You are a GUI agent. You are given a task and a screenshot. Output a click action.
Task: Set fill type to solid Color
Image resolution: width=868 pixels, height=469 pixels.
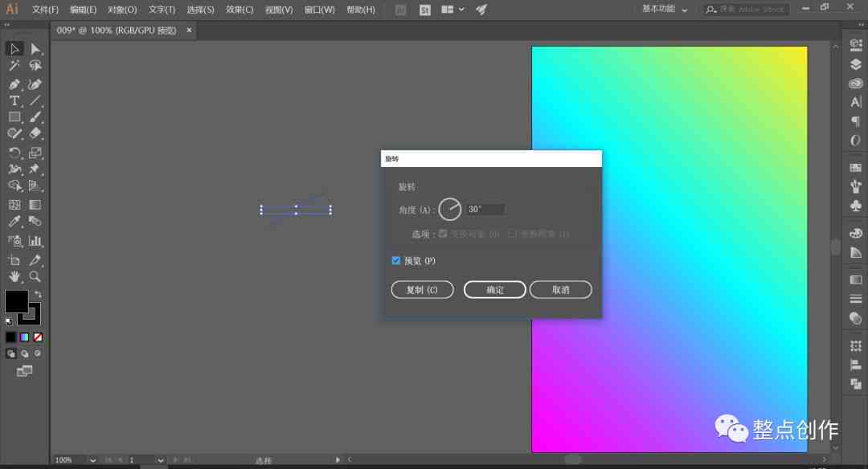(x=11, y=336)
